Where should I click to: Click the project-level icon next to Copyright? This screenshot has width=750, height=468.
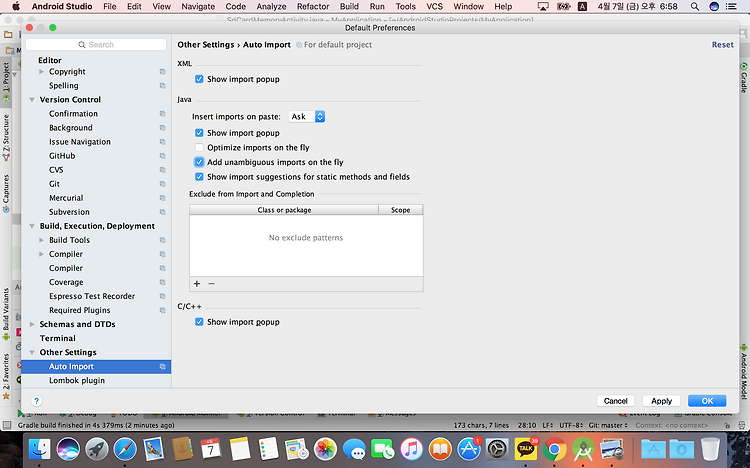pyautogui.click(x=163, y=72)
